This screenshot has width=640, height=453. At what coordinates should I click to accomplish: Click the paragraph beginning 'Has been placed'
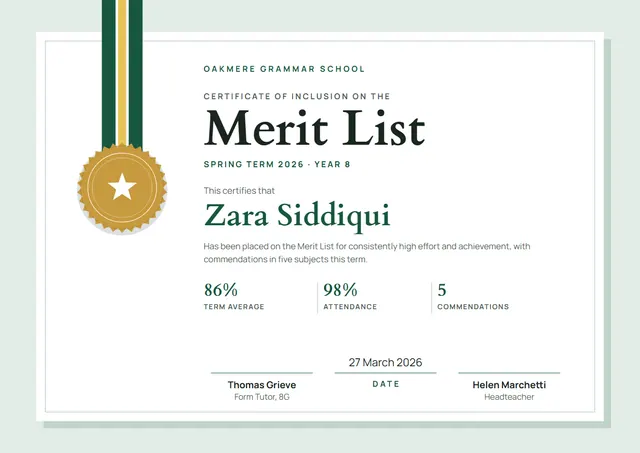point(367,253)
